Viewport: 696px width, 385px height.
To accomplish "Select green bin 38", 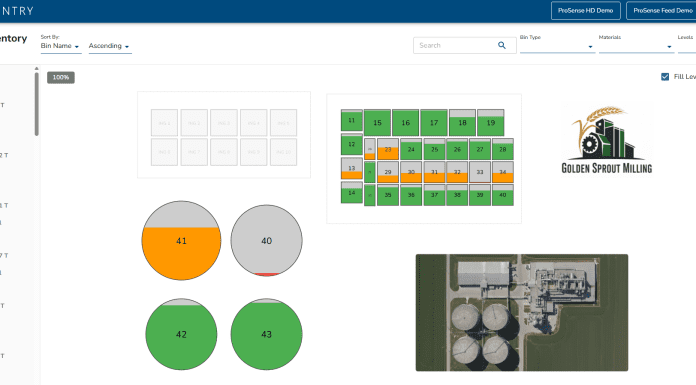I will pos(457,195).
